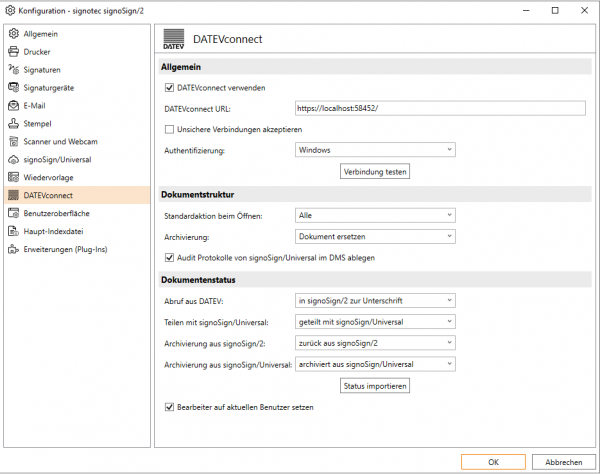Expand the Abruf aus DATEV dropdown
Screen dimensions: 600x474
(x=375, y=301)
